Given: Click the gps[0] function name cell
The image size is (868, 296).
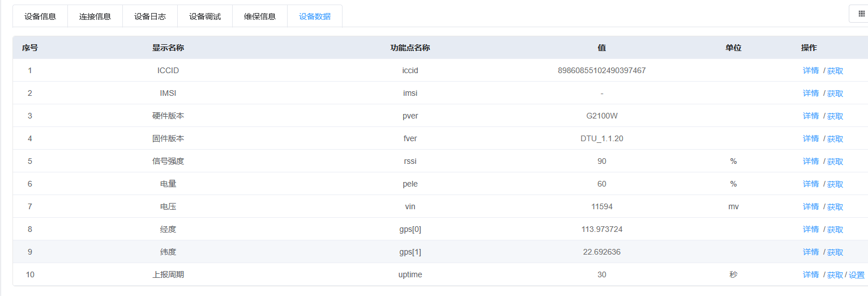Looking at the screenshot, I should [x=411, y=229].
